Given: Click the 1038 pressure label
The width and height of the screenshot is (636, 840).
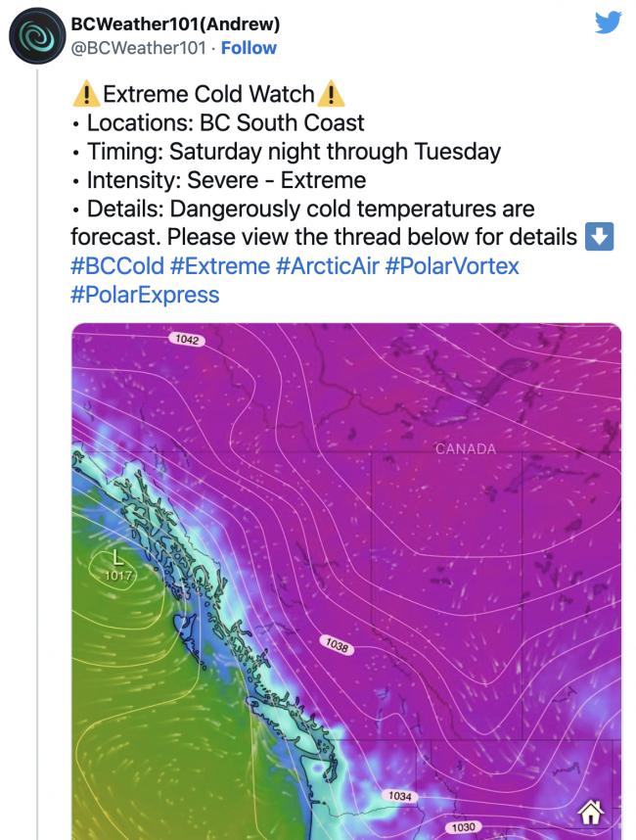Looking at the screenshot, I should pos(337,645).
